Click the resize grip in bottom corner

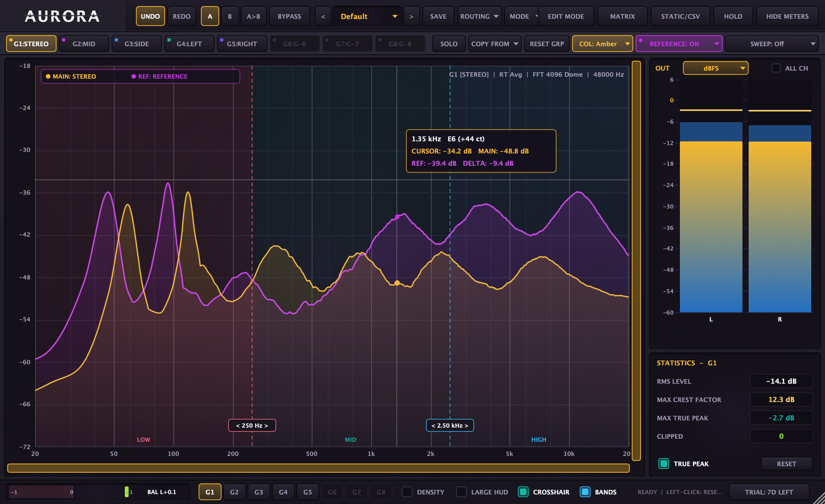(x=819, y=498)
